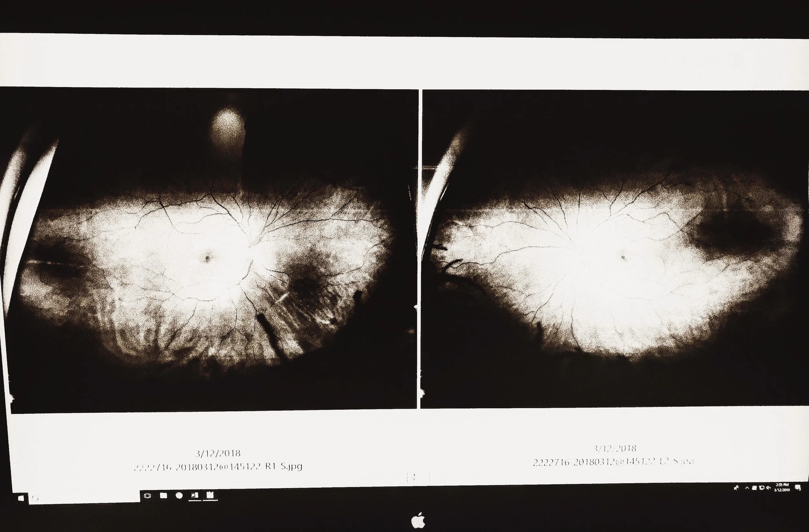Open the taskbar clock and date

point(782,487)
